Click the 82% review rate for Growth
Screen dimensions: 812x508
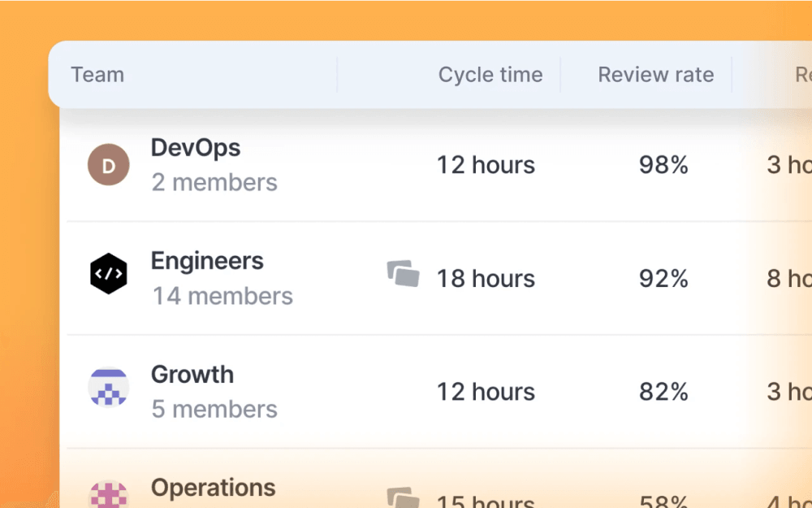coord(663,391)
